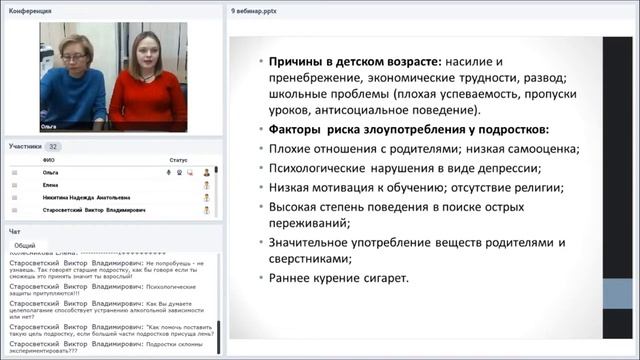Click chat message 'Психологические защиты притупляются!!!'
640x360 pixels.
pos(103,290)
